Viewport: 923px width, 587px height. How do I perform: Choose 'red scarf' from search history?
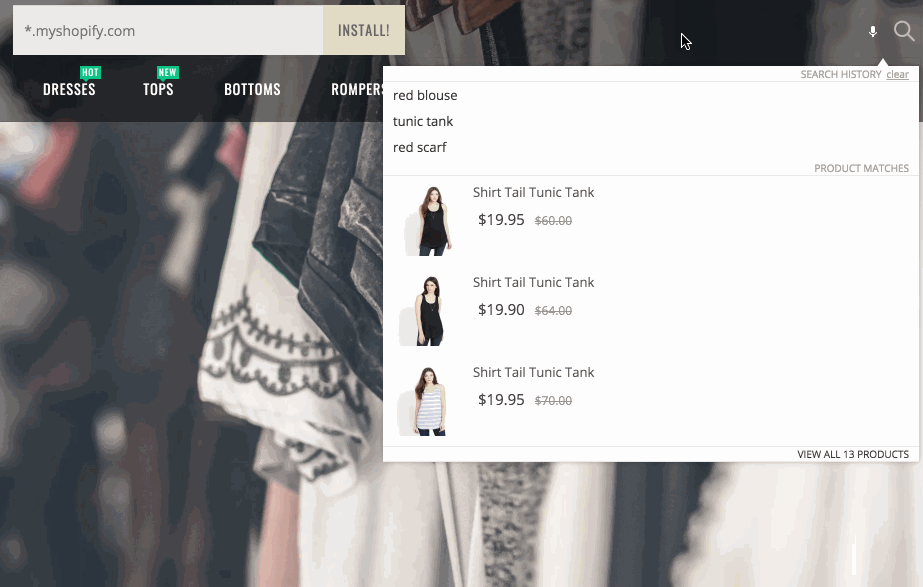point(420,148)
